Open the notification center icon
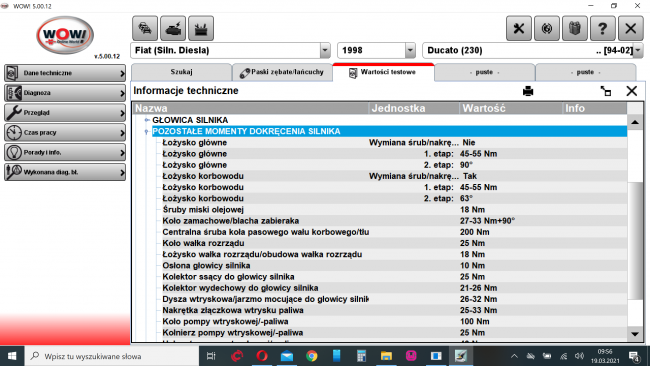 pos(634,356)
